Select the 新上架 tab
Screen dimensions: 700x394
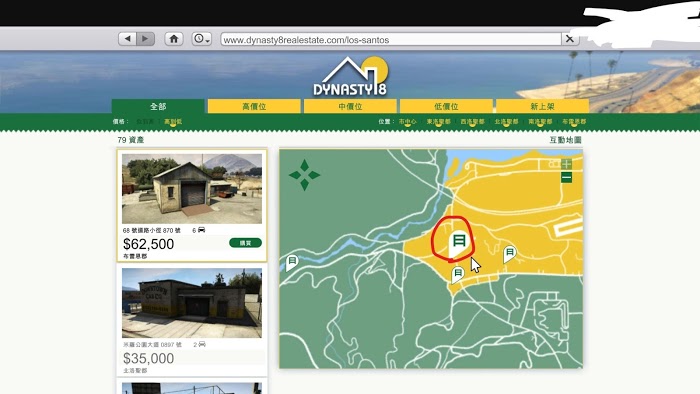pyautogui.click(x=542, y=107)
